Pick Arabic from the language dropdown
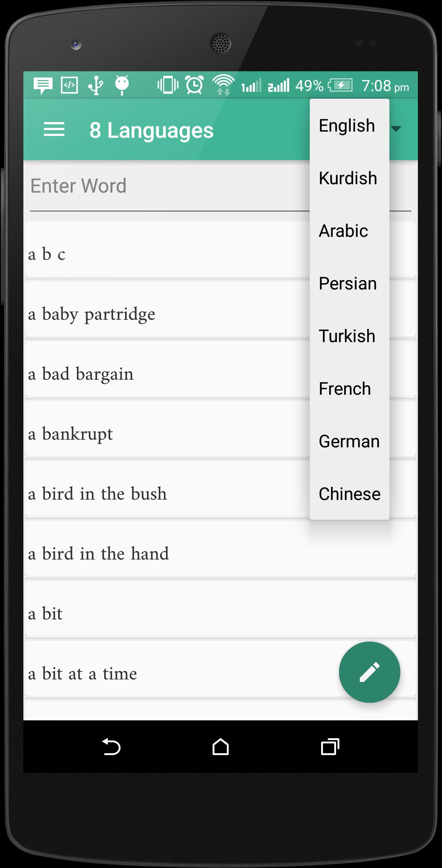The height and width of the screenshot is (868, 442). click(343, 231)
